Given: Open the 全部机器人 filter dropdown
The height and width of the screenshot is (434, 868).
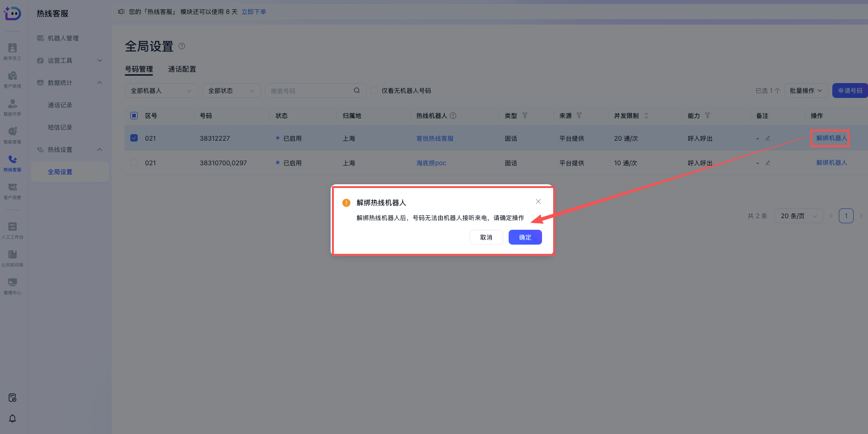Looking at the screenshot, I should tap(161, 91).
